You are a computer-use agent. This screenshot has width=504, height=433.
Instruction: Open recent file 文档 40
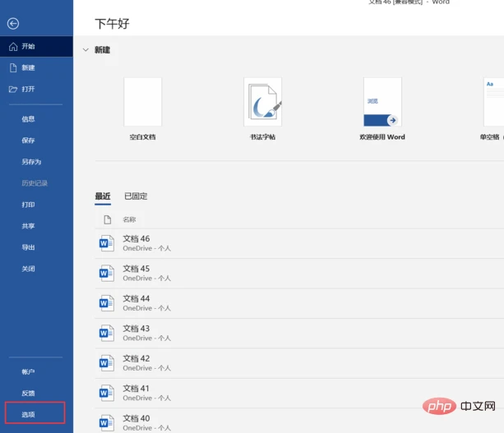[x=299, y=421]
